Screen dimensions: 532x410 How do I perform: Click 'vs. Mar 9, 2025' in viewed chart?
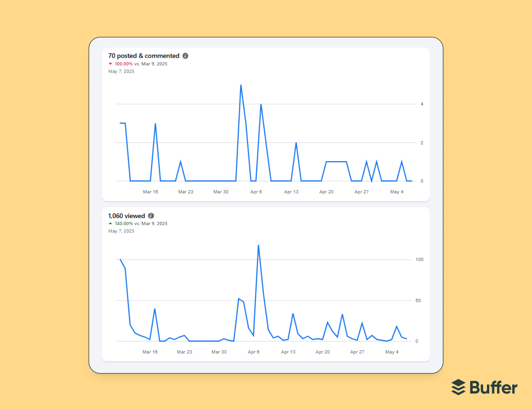point(151,223)
